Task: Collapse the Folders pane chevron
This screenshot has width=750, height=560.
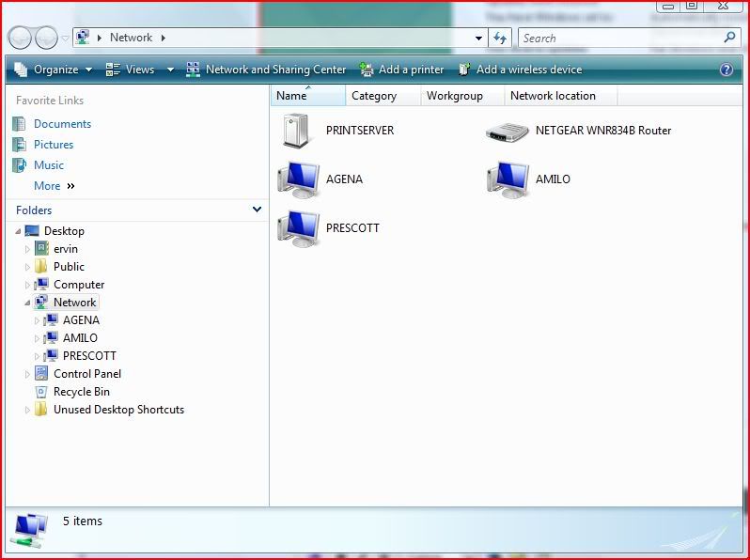Action: (257, 210)
